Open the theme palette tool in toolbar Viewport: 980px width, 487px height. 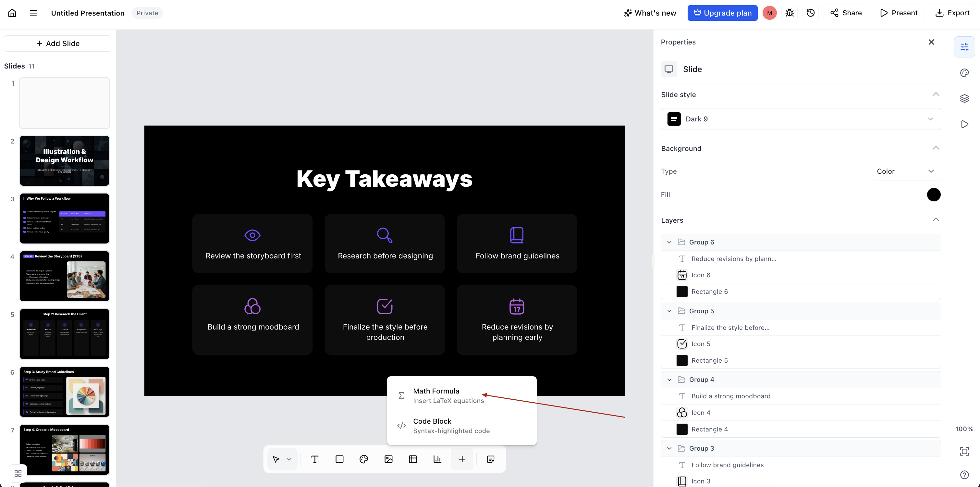tap(364, 459)
